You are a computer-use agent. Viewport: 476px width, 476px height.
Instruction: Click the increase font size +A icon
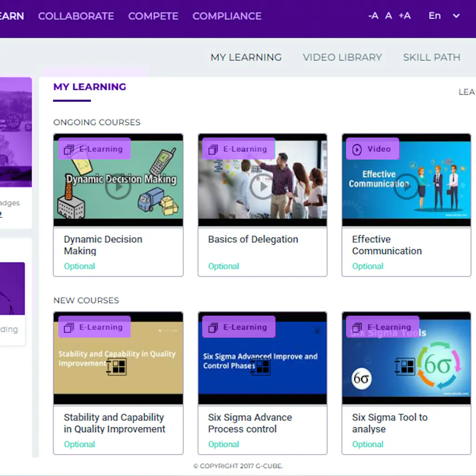pyautogui.click(x=404, y=16)
